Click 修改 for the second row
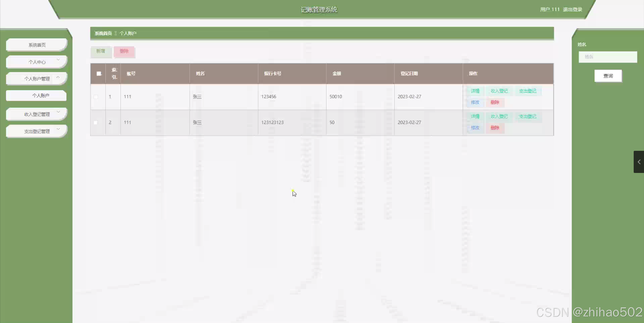 click(475, 128)
